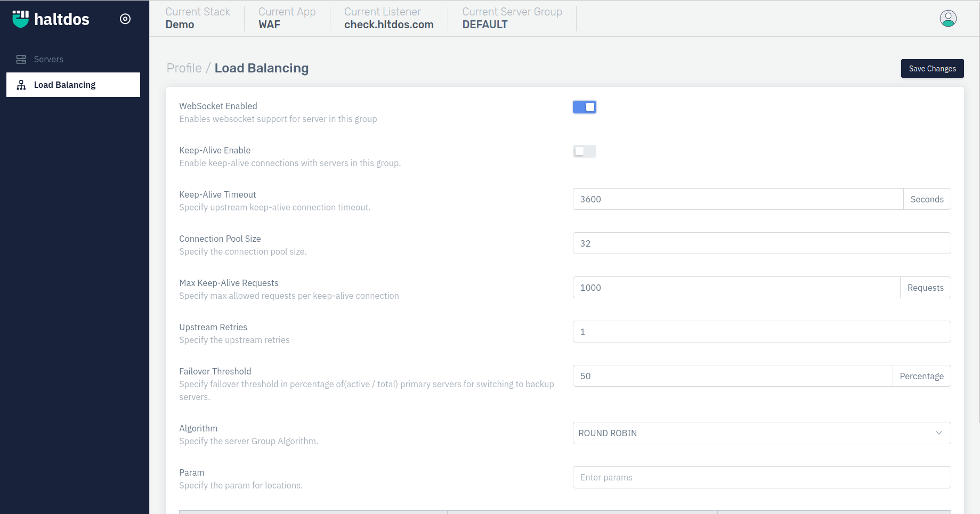Screen dimensions: 980x514
Task: Click the Algorithm label text
Action: (x=198, y=428)
